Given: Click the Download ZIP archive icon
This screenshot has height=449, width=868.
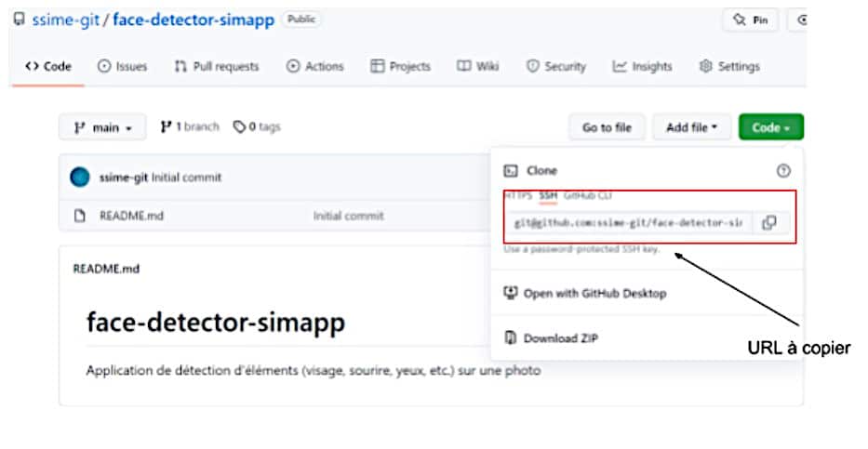Looking at the screenshot, I should click(510, 338).
